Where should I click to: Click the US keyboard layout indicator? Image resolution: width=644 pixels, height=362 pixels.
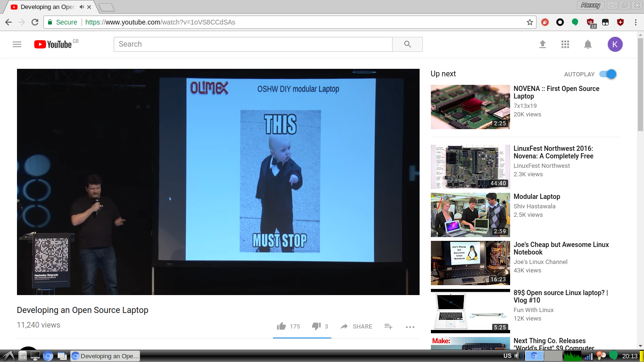click(x=507, y=356)
